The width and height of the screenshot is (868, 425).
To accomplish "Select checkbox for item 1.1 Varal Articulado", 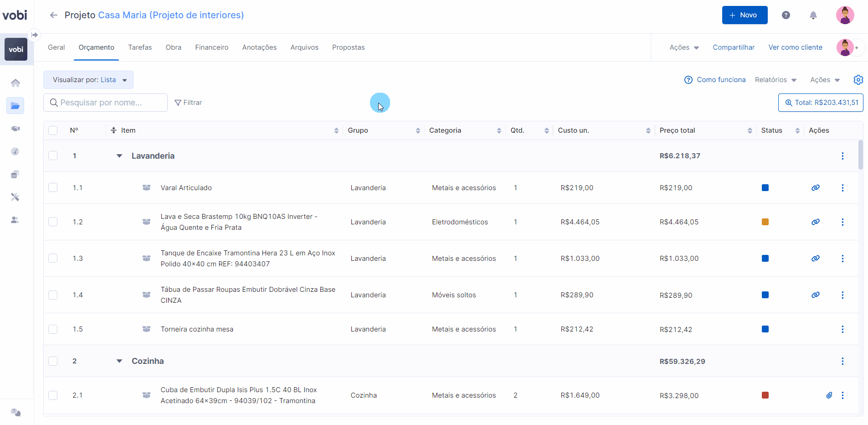I will click(x=53, y=188).
